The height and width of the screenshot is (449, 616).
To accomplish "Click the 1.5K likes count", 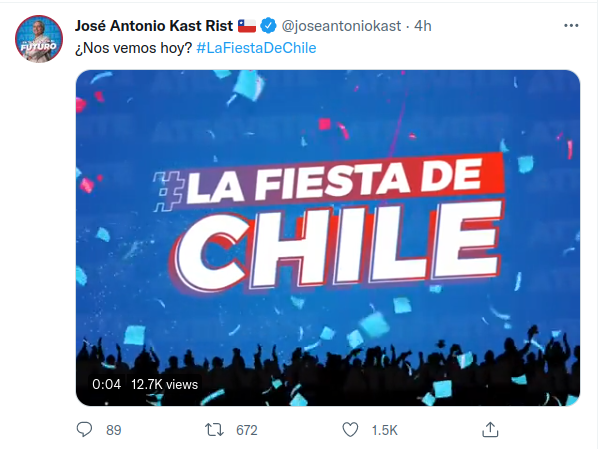I will pyautogui.click(x=384, y=430).
